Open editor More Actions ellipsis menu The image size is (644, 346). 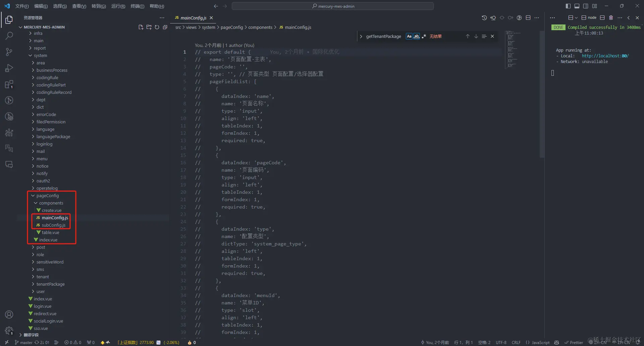(537, 18)
